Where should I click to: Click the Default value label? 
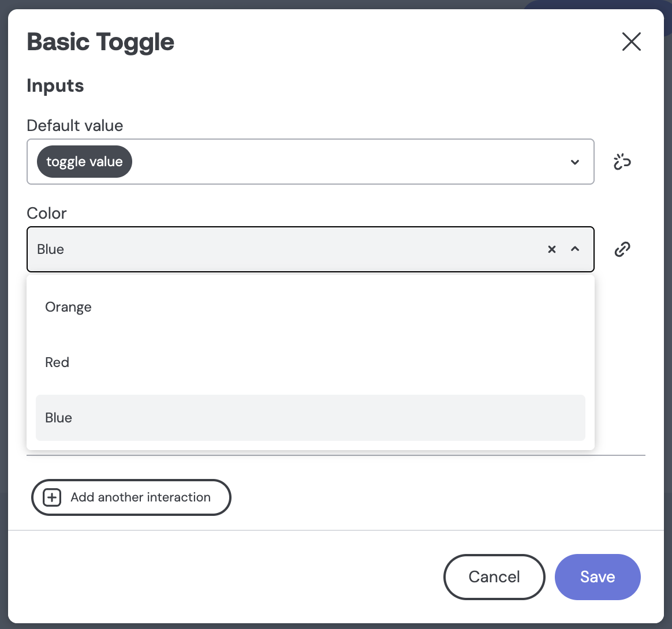75,126
